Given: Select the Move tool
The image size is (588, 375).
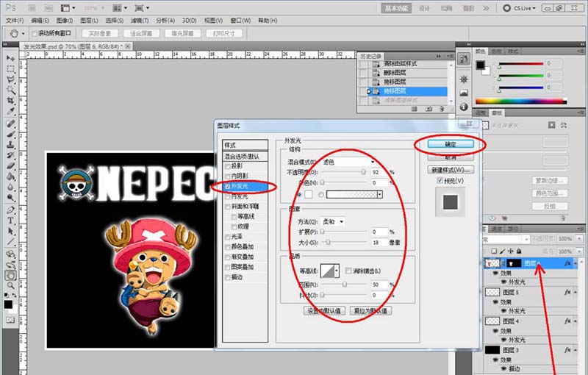Looking at the screenshot, I should pos(10,58).
